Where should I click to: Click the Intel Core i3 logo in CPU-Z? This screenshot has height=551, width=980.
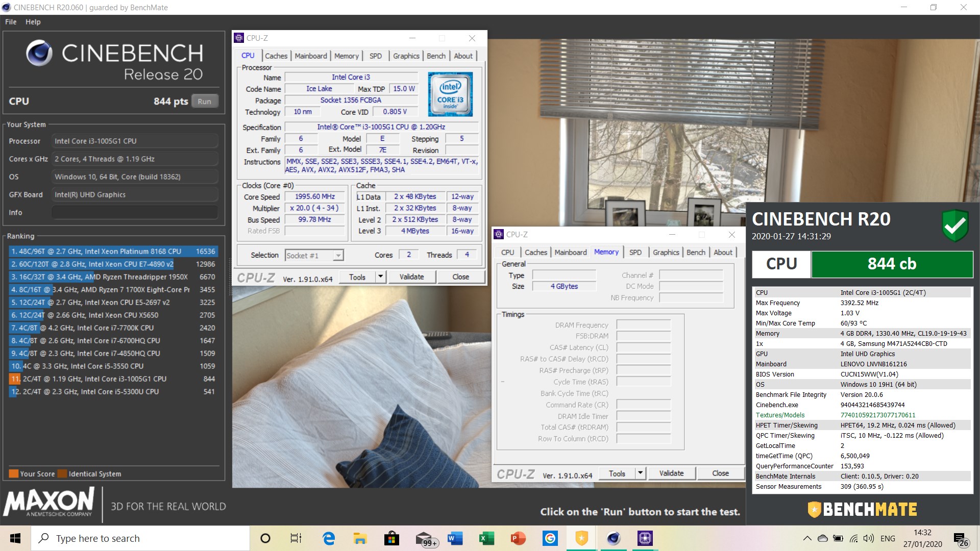point(450,94)
